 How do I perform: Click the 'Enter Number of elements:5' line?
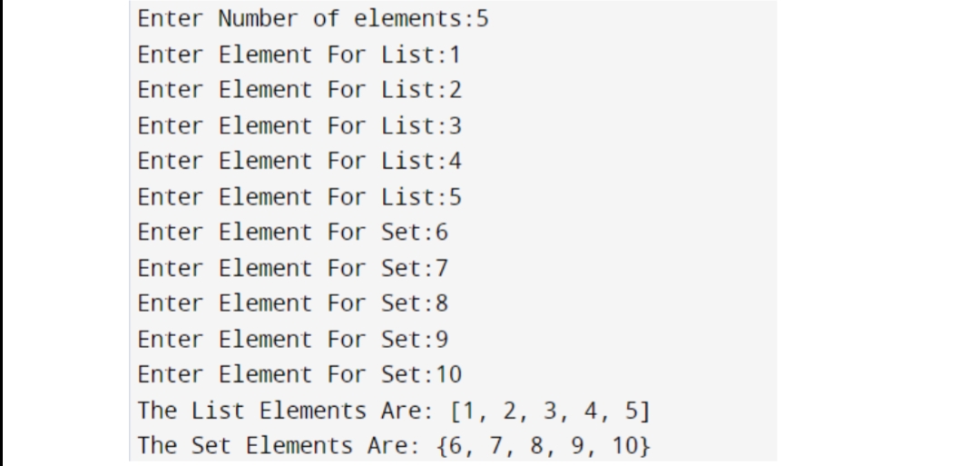point(313,19)
